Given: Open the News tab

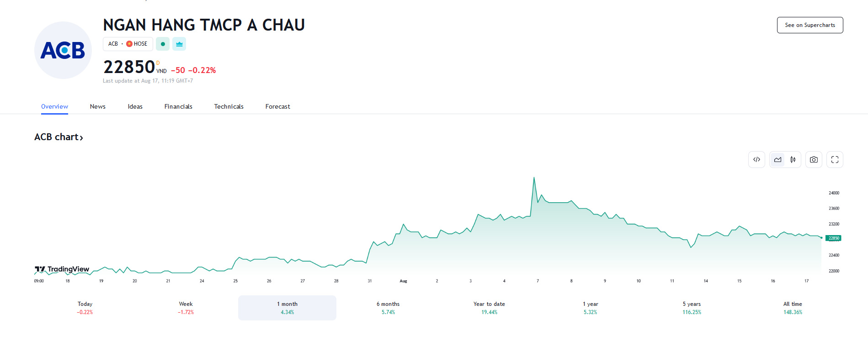Looking at the screenshot, I should tap(98, 106).
